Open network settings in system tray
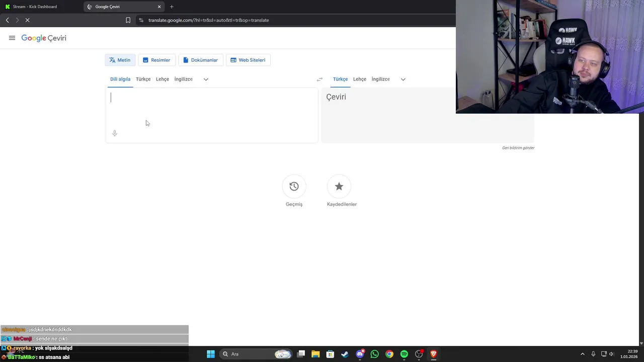The height and width of the screenshot is (362, 644). (604, 354)
